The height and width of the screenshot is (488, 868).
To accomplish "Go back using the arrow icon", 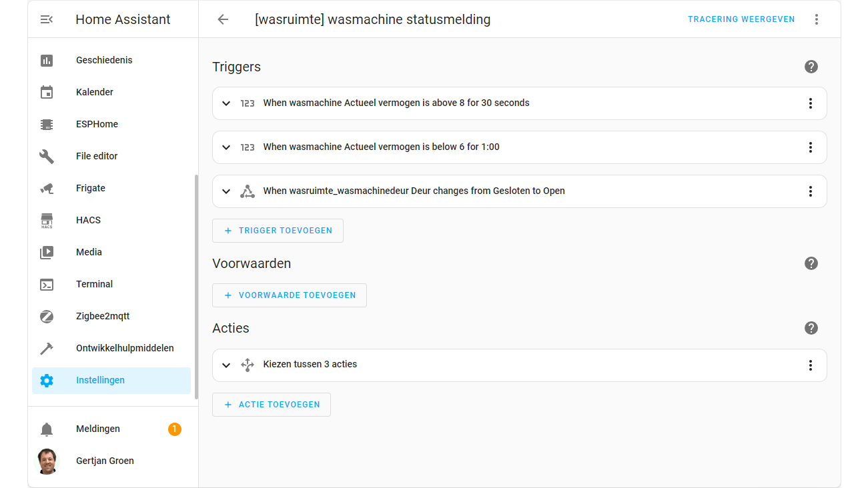I will point(223,19).
